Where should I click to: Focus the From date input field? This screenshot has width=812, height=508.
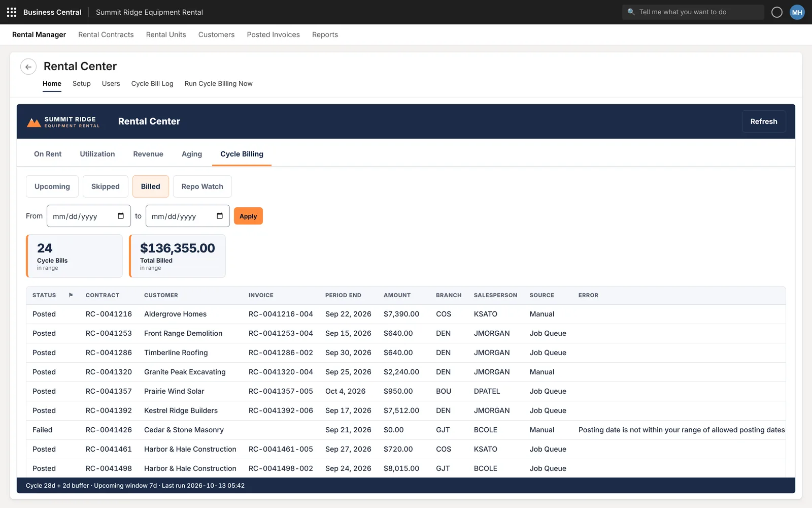(89, 216)
